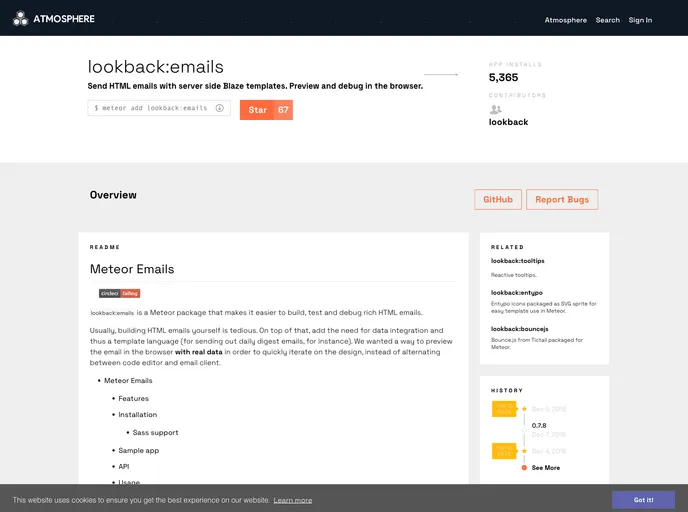Click the yellow history tag next to Dec 9
The image size is (688, 512).
tap(504, 409)
